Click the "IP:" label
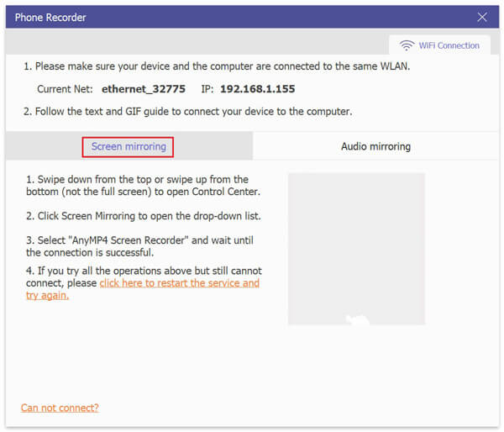The image size is (504, 432). (207, 88)
